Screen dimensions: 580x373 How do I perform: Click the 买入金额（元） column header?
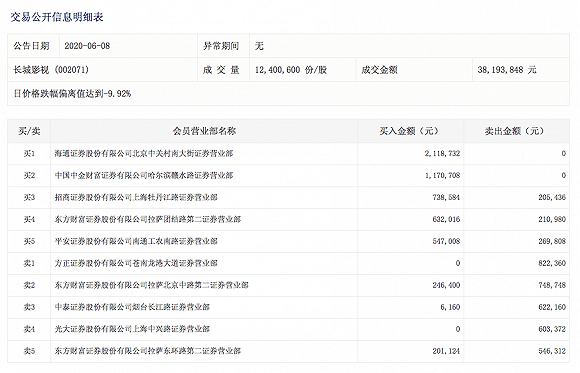pos(410,131)
